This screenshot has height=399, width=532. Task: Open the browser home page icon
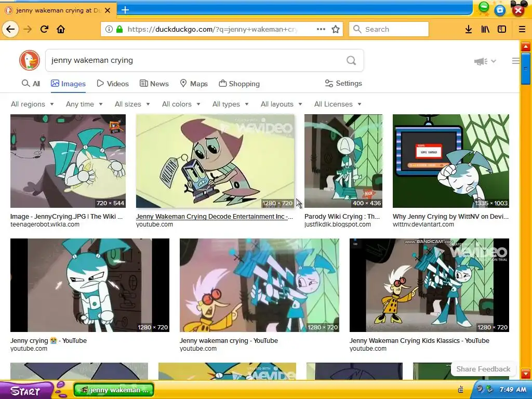pyautogui.click(x=61, y=29)
